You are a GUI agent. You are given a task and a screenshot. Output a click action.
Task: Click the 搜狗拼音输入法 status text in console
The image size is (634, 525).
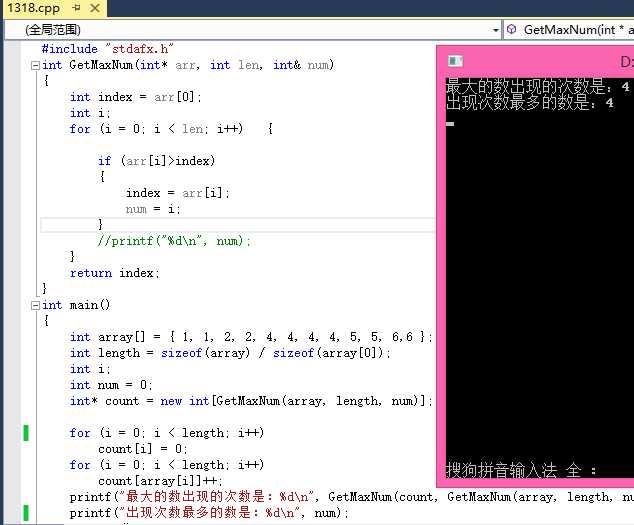click(521, 470)
